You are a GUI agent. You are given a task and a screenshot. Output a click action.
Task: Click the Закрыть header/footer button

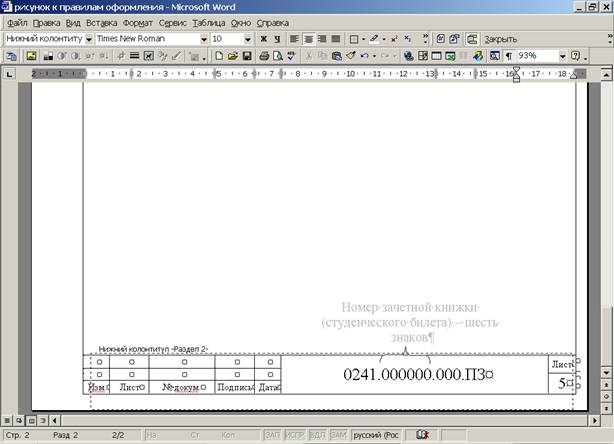pos(500,39)
